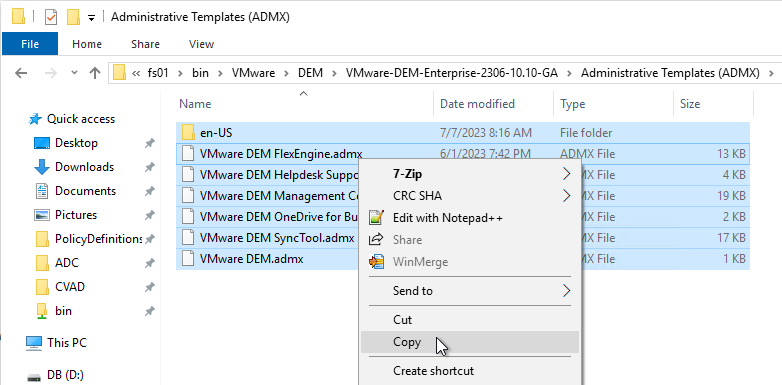Select the DB (D:) drive icon
Image resolution: width=782 pixels, height=385 pixels.
coord(35,375)
